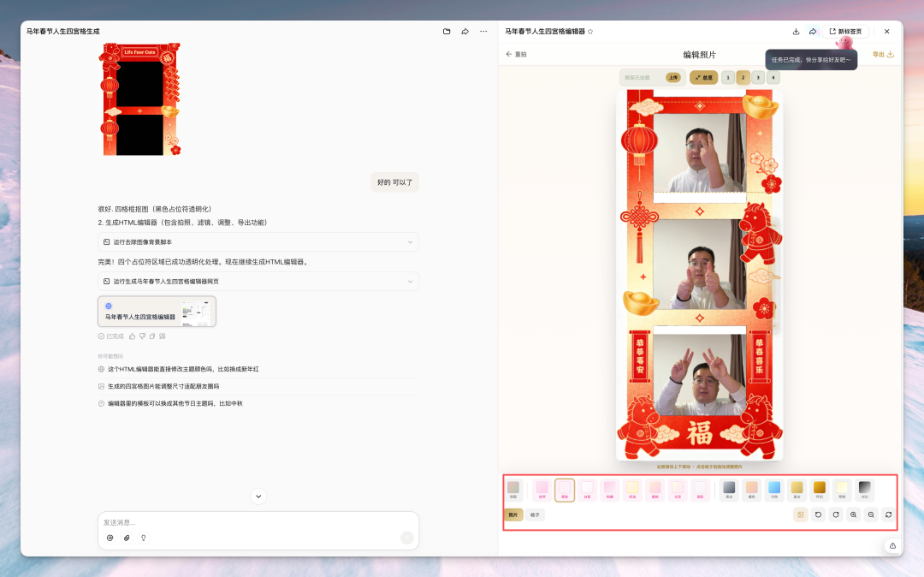Toggle the 总览 overview switch
The width and height of the screenshot is (924, 577).
click(x=702, y=77)
